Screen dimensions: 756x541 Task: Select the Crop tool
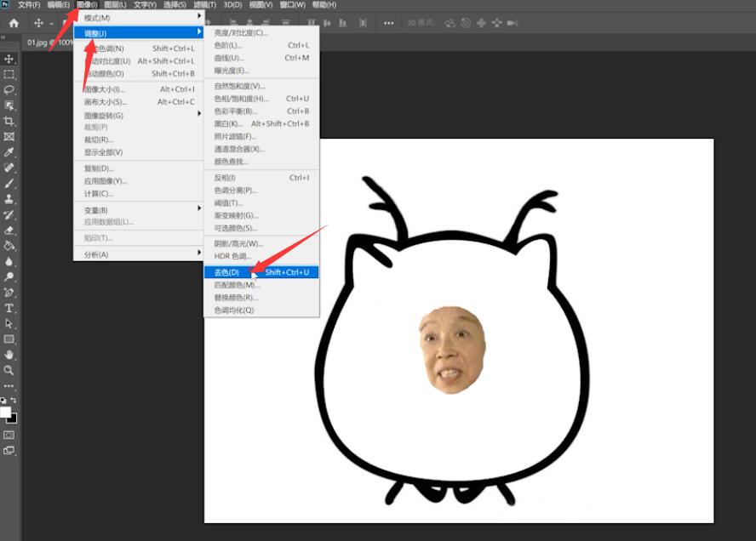9,121
